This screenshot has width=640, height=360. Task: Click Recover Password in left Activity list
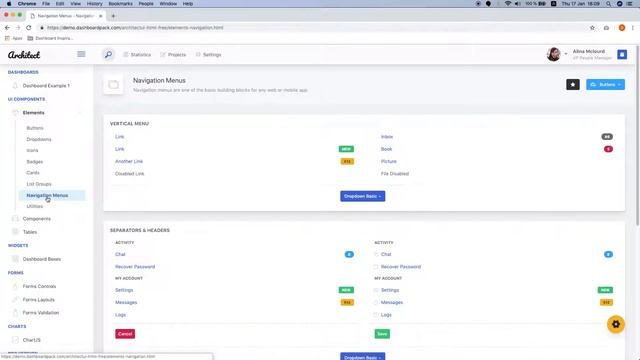tap(135, 267)
